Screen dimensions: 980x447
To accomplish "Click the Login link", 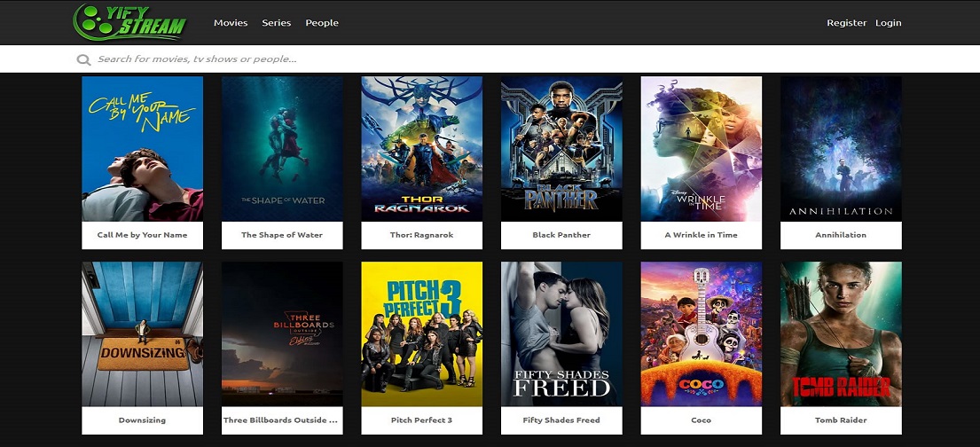I will [x=888, y=22].
